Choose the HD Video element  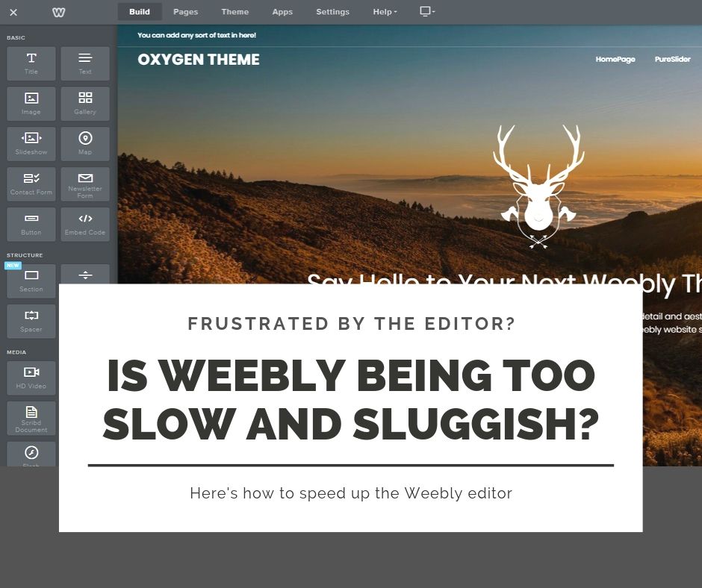31,378
